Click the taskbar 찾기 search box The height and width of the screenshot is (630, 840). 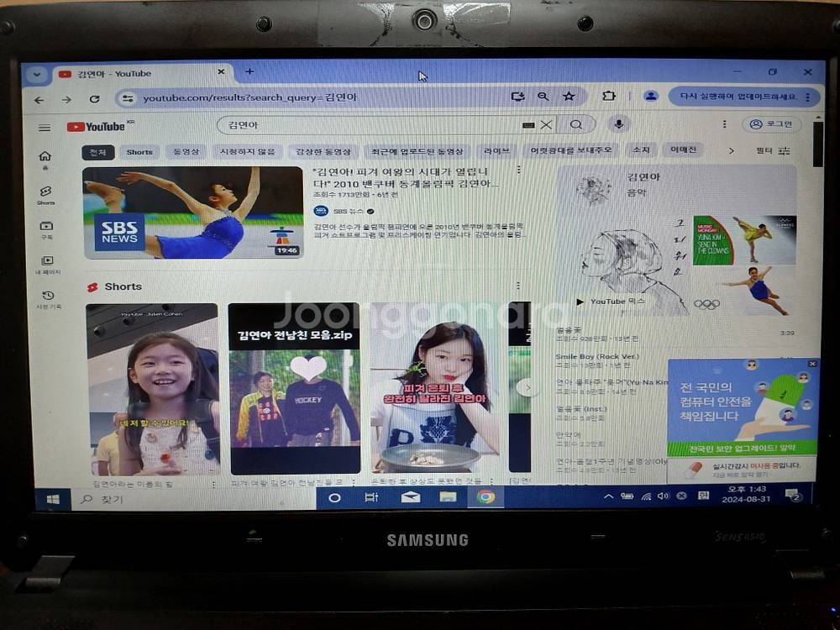pos(193,499)
